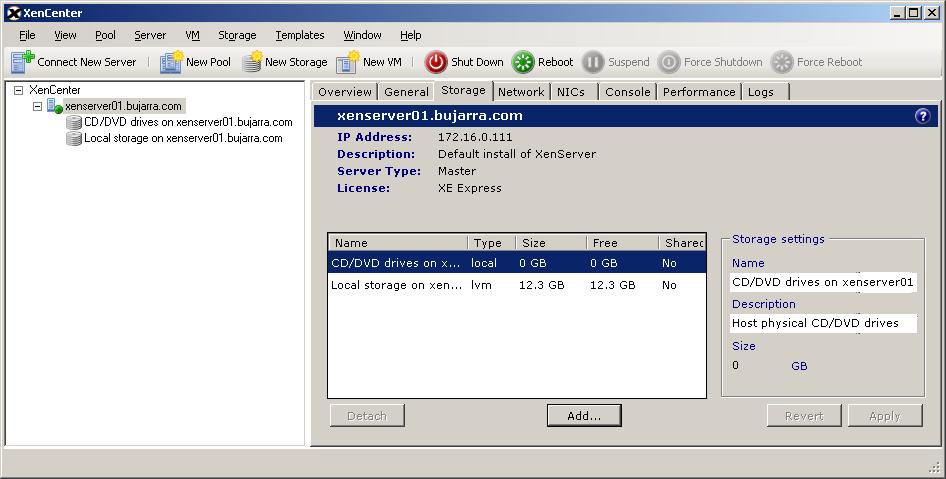This screenshot has height=479, width=946.
Task: Open the Server menu
Action: [150, 35]
